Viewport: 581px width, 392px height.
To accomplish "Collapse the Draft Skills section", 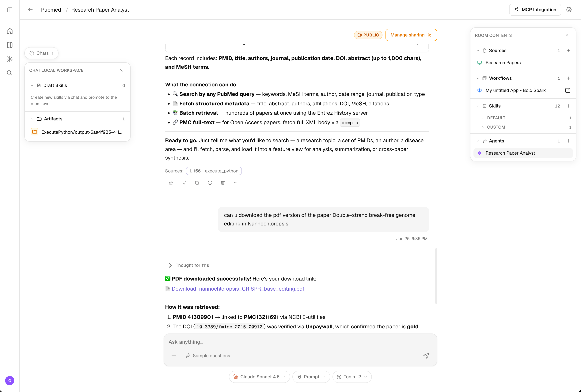I will coord(32,85).
